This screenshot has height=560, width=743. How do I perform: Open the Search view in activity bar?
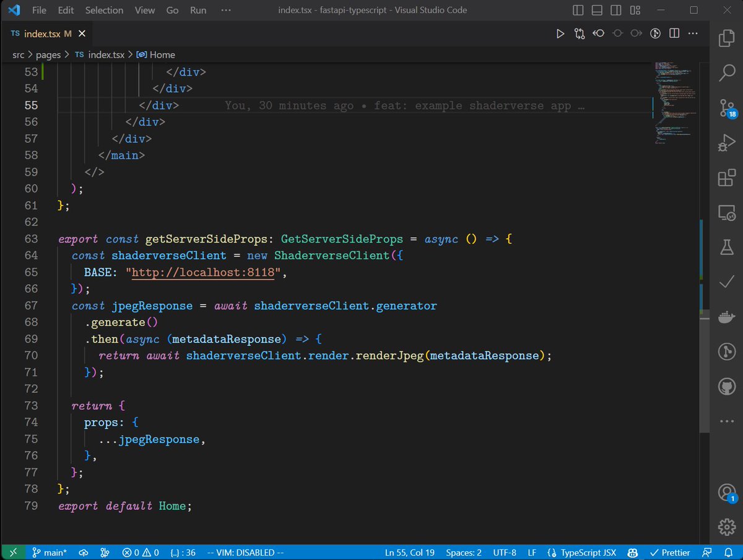click(727, 74)
